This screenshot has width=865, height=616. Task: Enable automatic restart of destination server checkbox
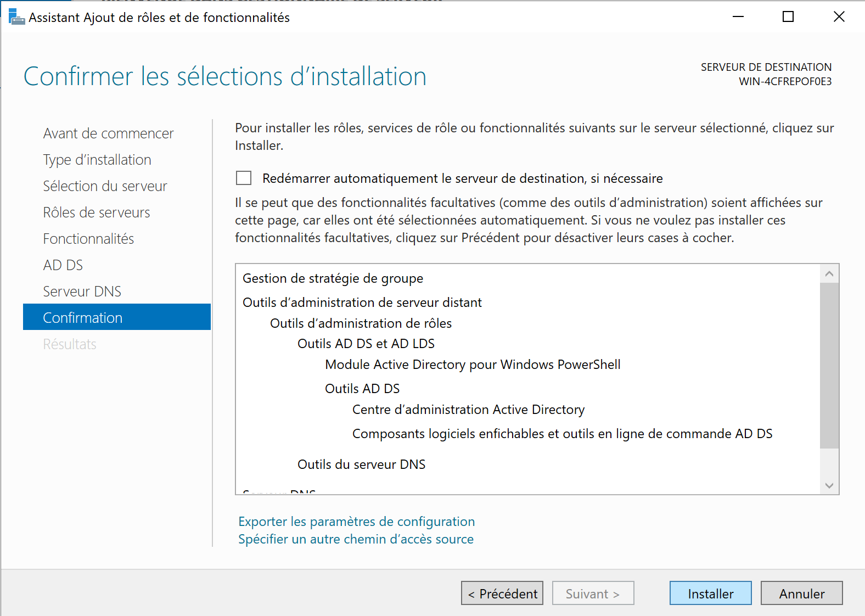[244, 178]
